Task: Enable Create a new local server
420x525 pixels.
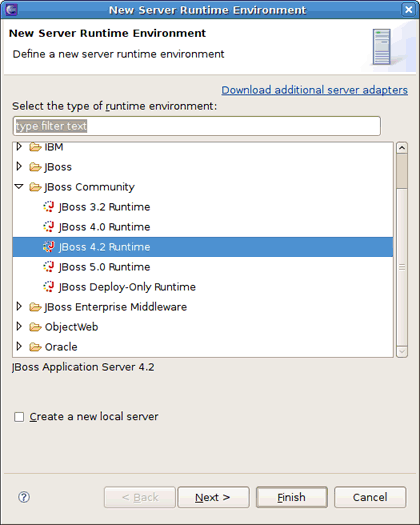Action: pyautogui.click(x=19, y=417)
